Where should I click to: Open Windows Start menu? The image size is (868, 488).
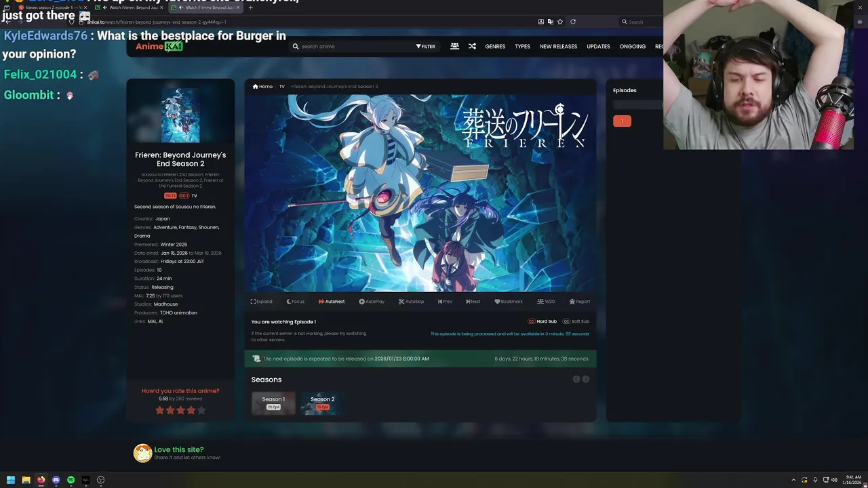[11, 480]
